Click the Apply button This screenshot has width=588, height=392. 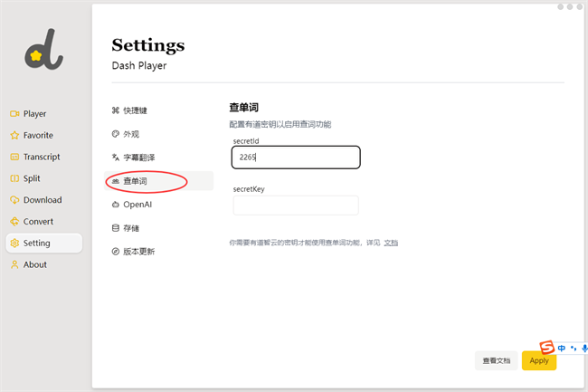pyautogui.click(x=539, y=360)
